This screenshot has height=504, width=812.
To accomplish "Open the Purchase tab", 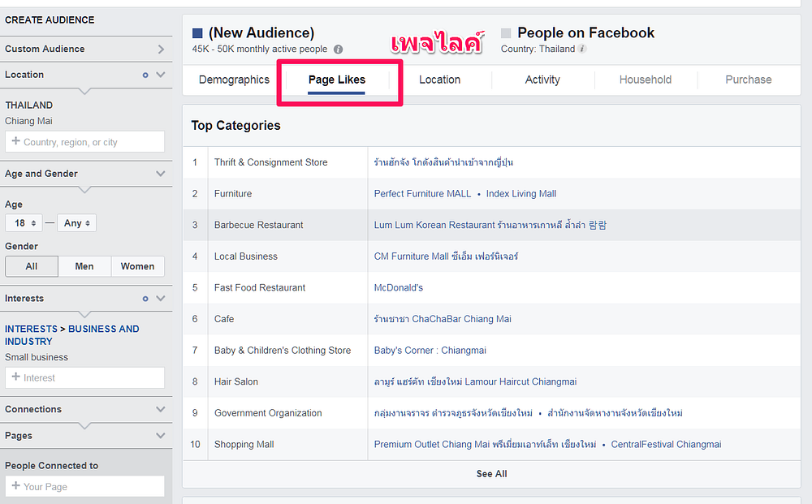I will click(x=749, y=80).
